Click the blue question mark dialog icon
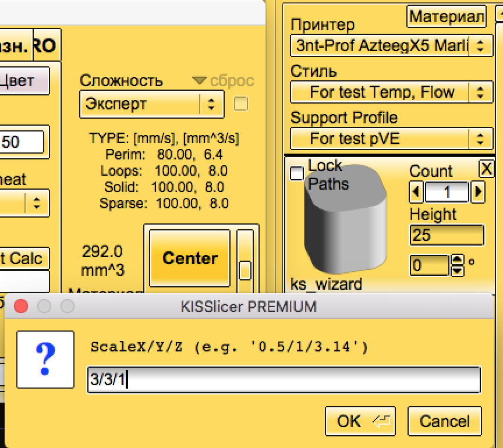 (x=45, y=360)
